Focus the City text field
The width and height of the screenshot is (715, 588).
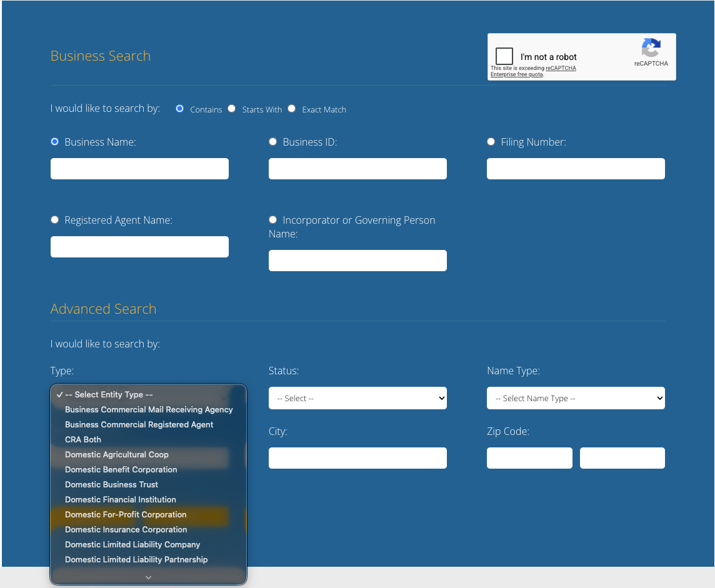click(357, 458)
